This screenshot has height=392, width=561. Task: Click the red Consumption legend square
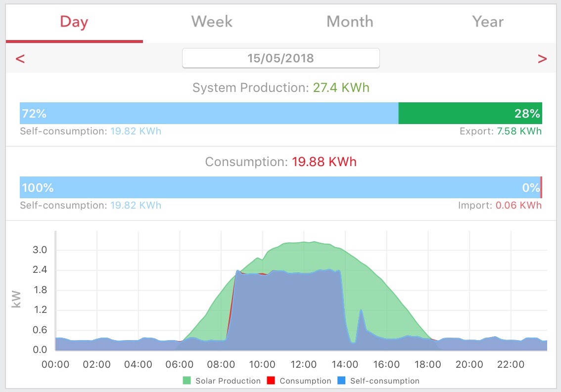coord(271,381)
